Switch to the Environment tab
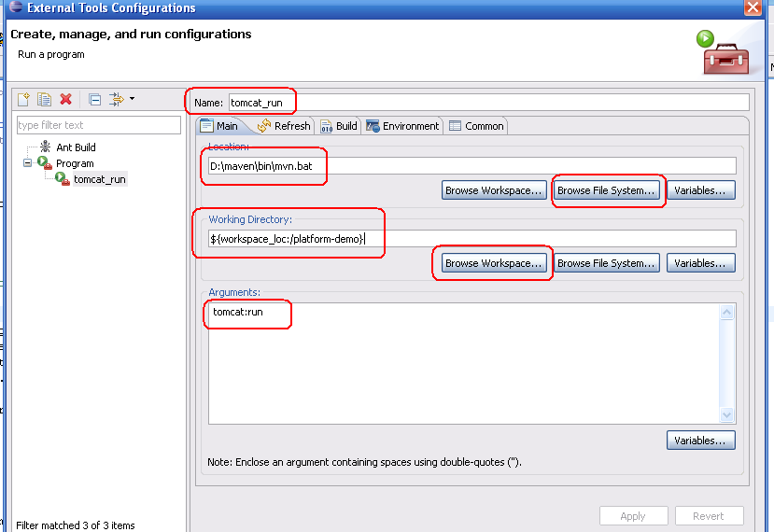Image resolution: width=774 pixels, height=532 pixels. 402,126
